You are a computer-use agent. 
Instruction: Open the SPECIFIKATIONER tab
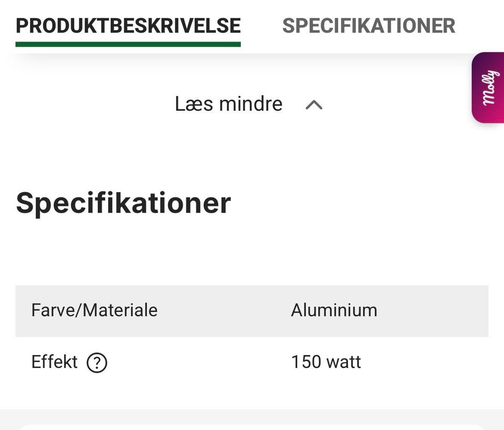pyautogui.click(x=369, y=26)
